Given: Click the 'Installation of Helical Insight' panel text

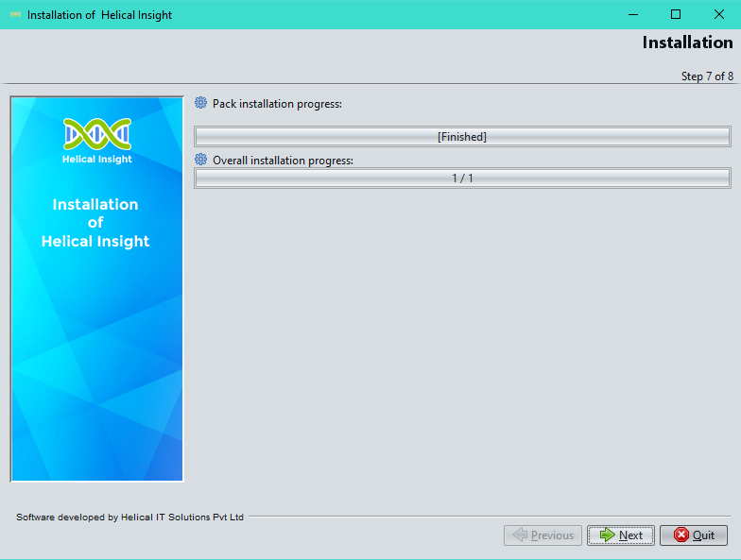Looking at the screenshot, I should point(95,223).
